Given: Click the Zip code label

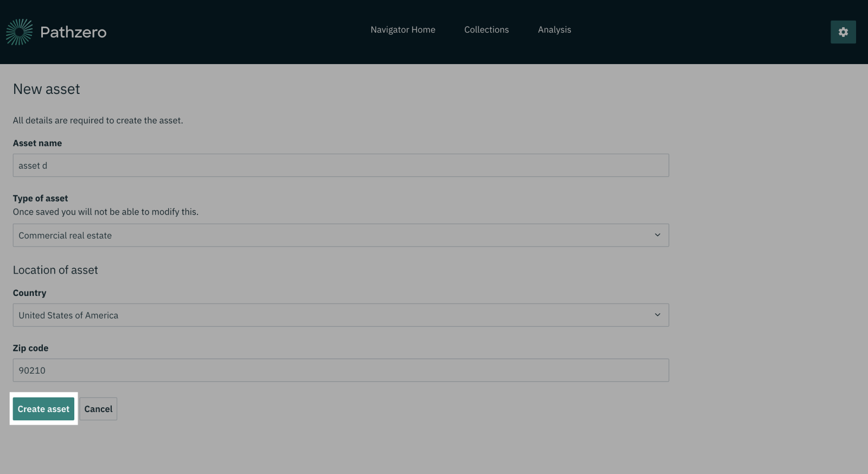Looking at the screenshot, I should (x=31, y=348).
